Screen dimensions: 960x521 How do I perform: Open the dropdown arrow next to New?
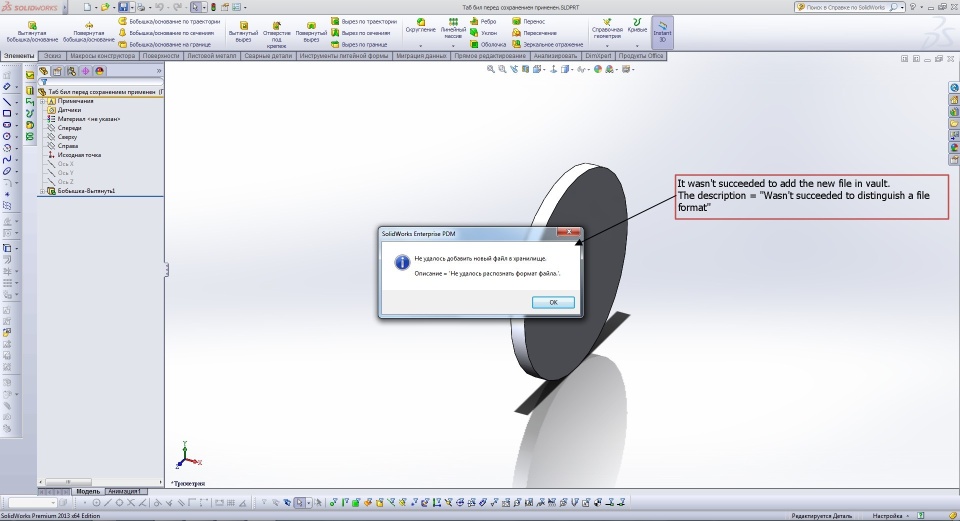pyautogui.click(x=96, y=7)
